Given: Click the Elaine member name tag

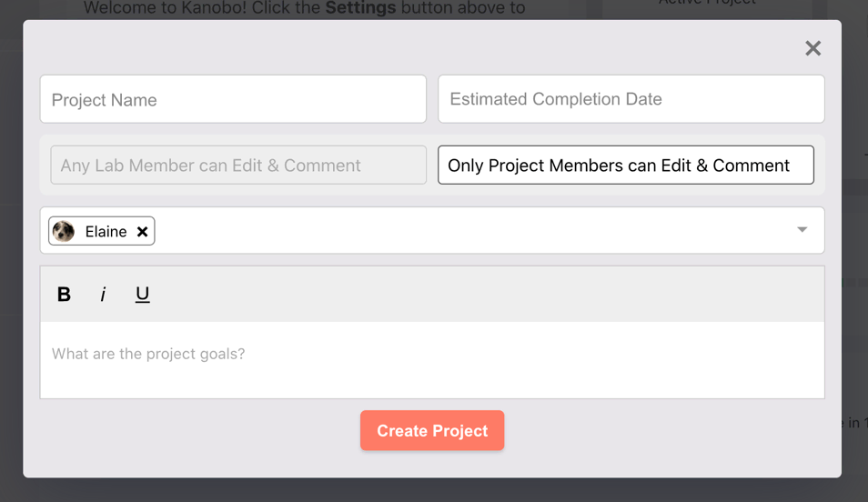Looking at the screenshot, I should [106, 232].
